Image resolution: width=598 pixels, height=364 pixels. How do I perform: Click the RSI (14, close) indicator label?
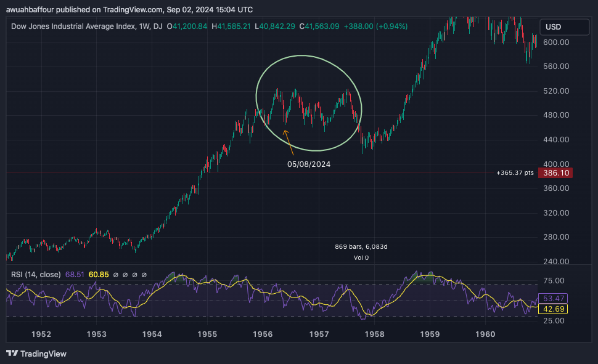(x=36, y=275)
